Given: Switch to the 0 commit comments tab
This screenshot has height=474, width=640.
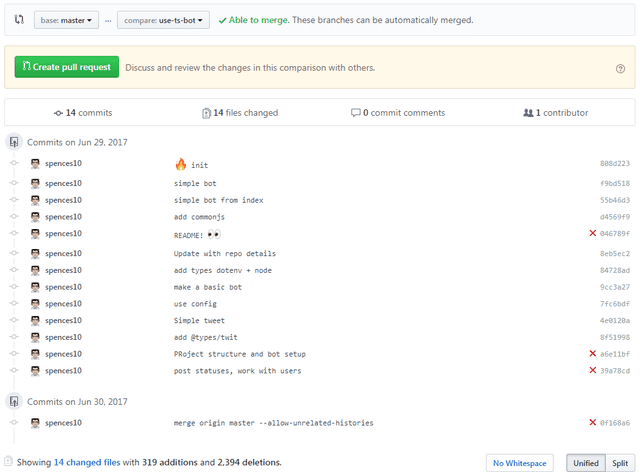Looking at the screenshot, I should click(x=398, y=113).
